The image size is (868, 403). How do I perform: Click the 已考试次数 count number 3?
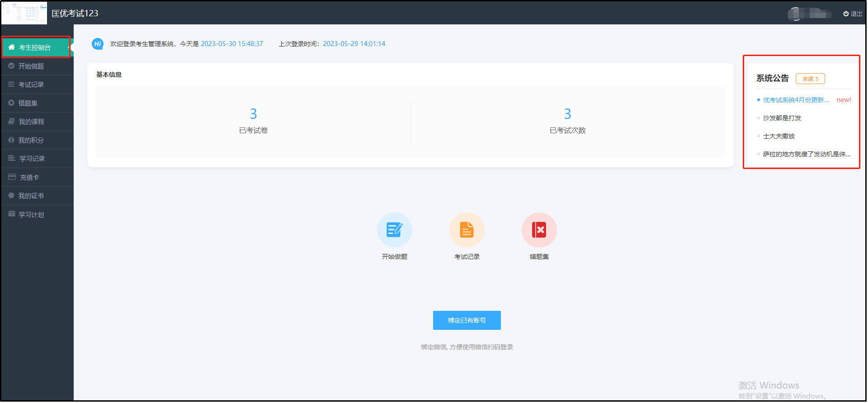[x=567, y=113]
